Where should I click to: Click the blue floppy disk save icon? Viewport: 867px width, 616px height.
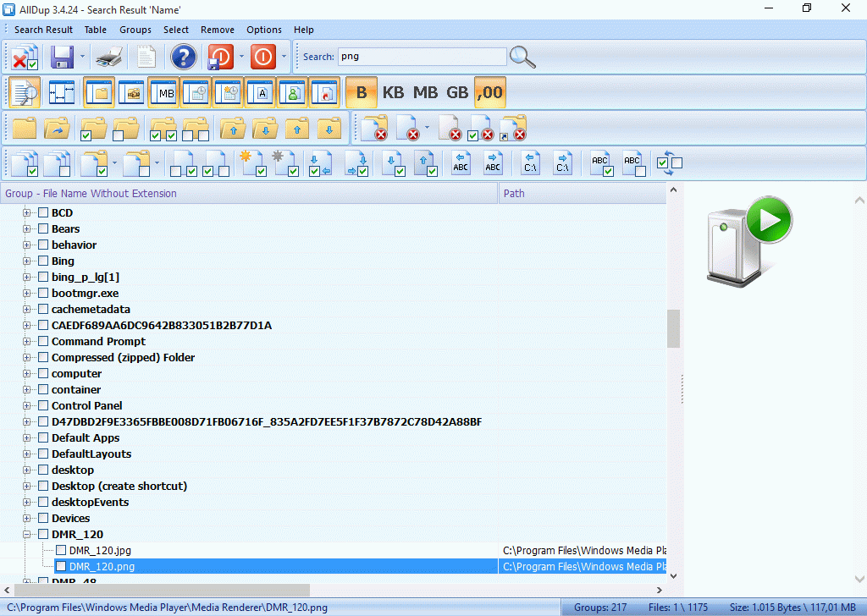coord(62,57)
